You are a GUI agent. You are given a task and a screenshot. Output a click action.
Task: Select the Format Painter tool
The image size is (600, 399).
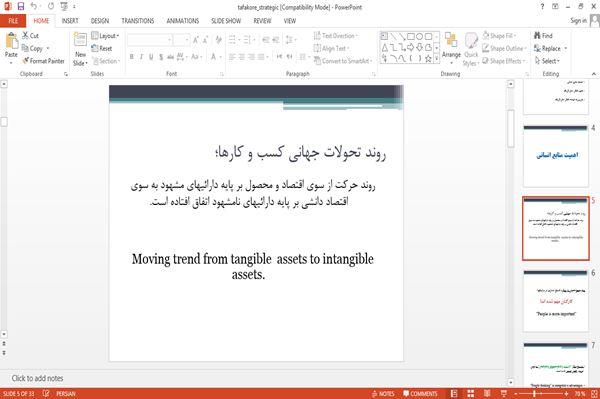click(x=43, y=61)
